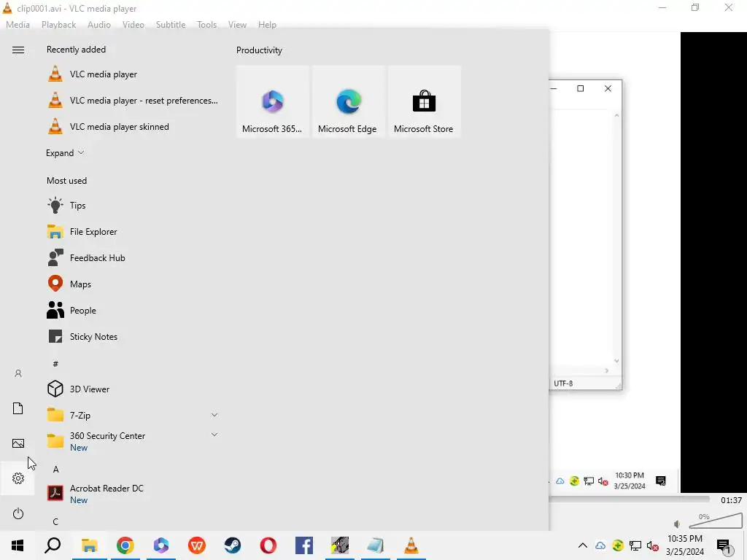Image resolution: width=747 pixels, height=560 pixels.
Task: Show hidden tray icons chevron
Action: coord(583,545)
